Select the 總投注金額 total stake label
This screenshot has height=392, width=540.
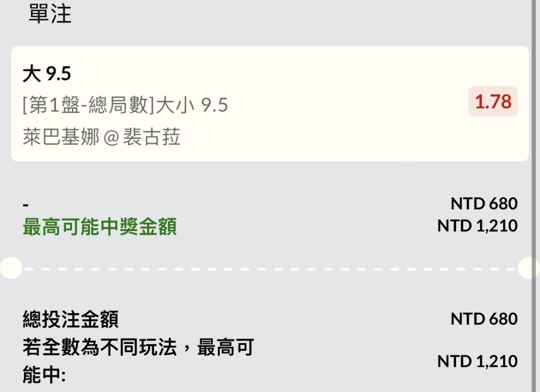pyautogui.click(x=70, y=320)
